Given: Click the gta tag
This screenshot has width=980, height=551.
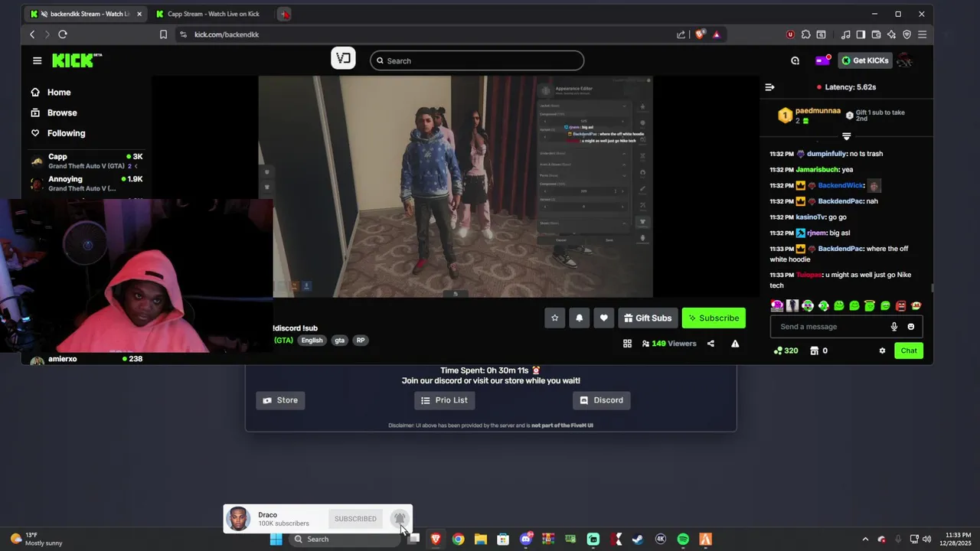Looking at the screenshot, I should click(339, 341).
